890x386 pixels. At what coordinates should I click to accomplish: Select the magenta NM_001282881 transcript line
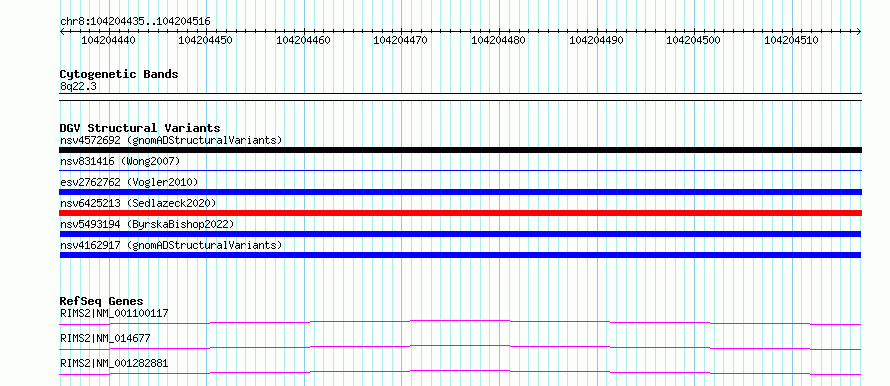(x=460, y=372)
